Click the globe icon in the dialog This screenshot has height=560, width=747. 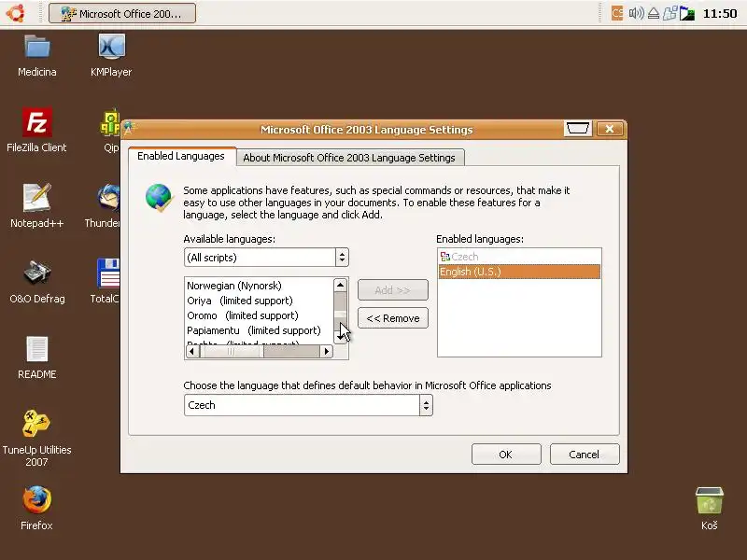(x=159, y=198)
